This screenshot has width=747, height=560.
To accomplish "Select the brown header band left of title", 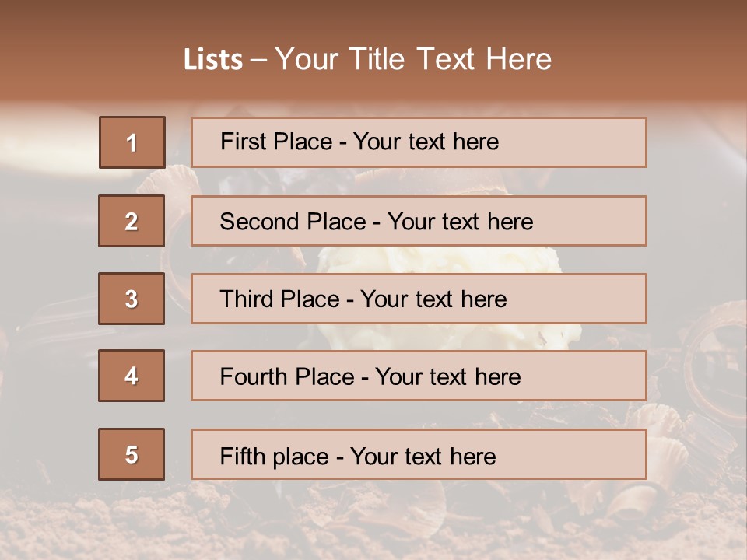I will point(90,52).
